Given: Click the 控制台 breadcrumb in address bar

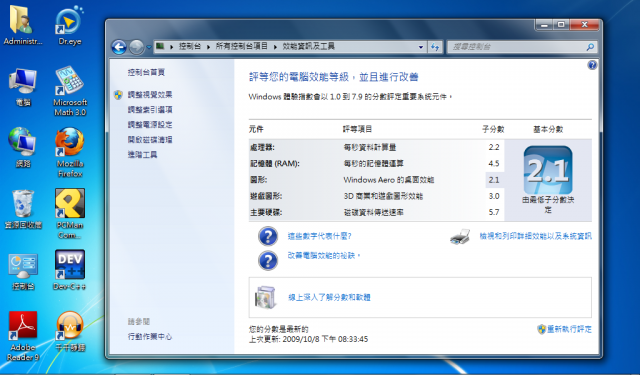Looking at the screenshot, I should tap(190, 47).
